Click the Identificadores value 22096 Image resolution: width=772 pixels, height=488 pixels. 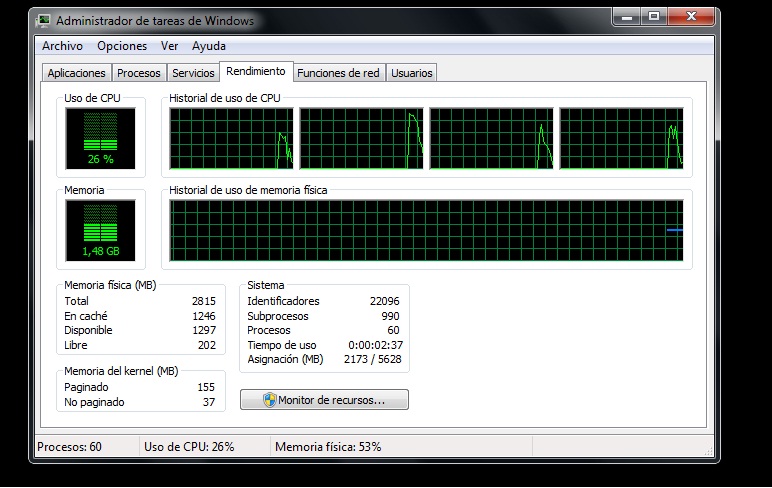385,301
